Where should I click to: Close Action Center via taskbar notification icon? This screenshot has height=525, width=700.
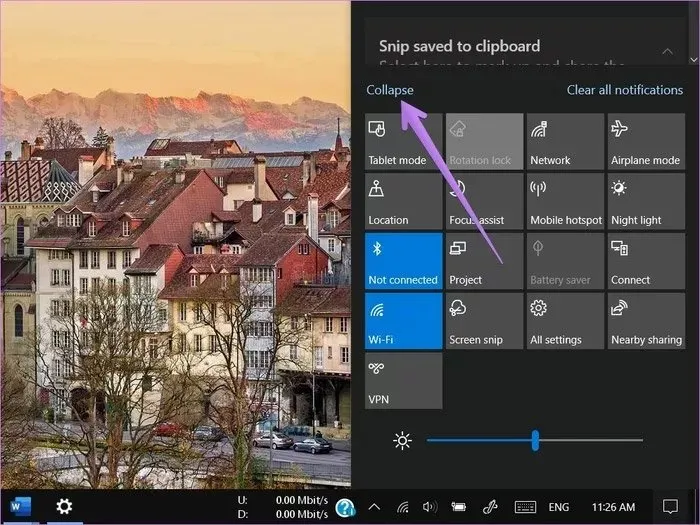670,507
